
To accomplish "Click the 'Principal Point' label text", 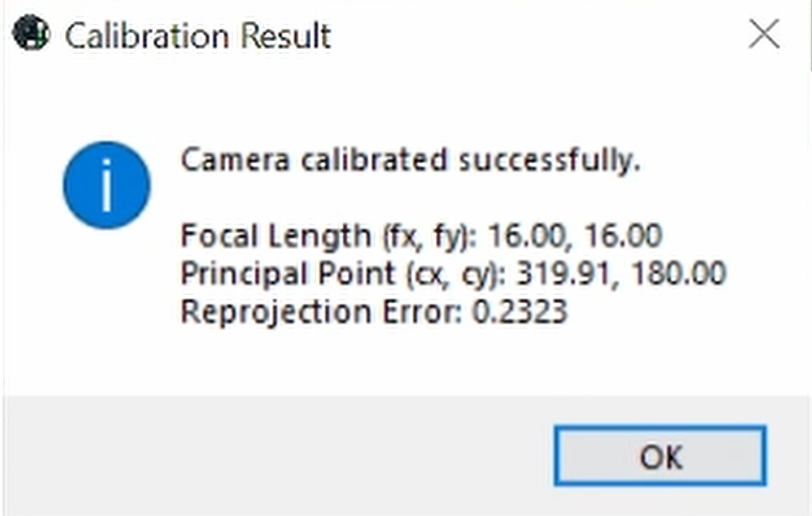I will tap(288, 274).
